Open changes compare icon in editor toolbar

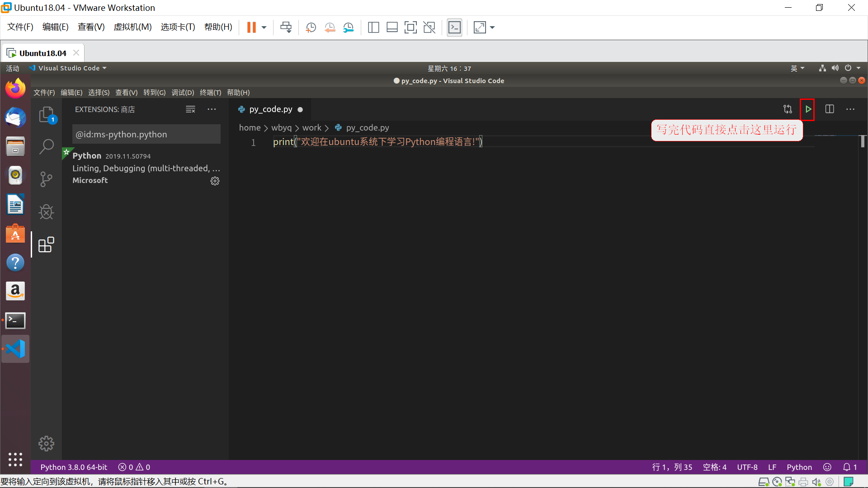pyautogui.click(x=788, y=109)
